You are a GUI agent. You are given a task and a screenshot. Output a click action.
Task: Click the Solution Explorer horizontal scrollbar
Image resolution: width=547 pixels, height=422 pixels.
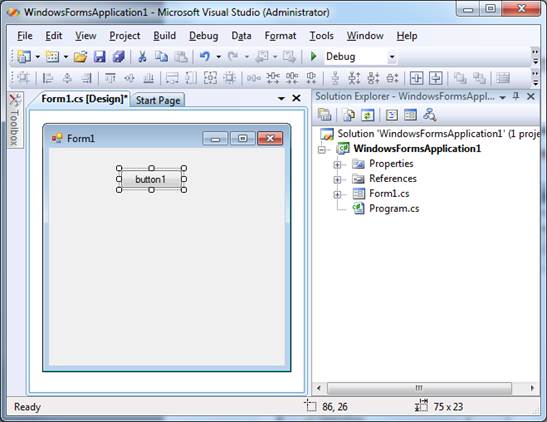tap(420, 388)
